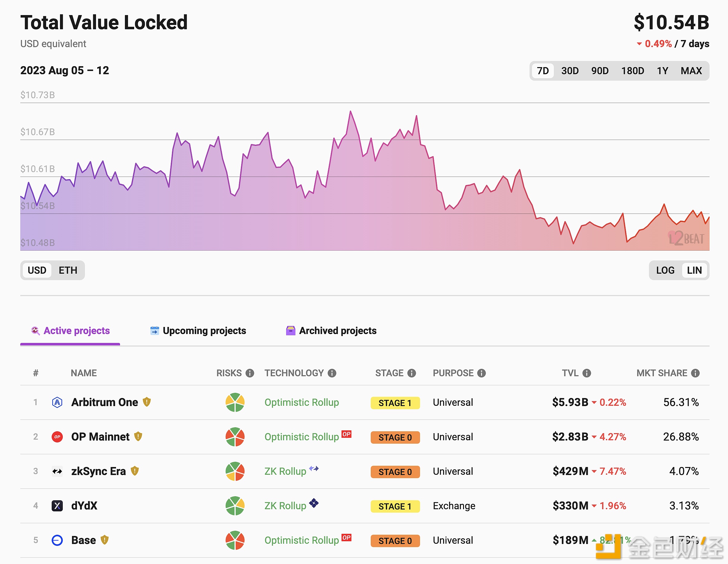Click zkSync Era's risk pie chart
The width and height of the screenshot is (728, 564).
[235, 471]
